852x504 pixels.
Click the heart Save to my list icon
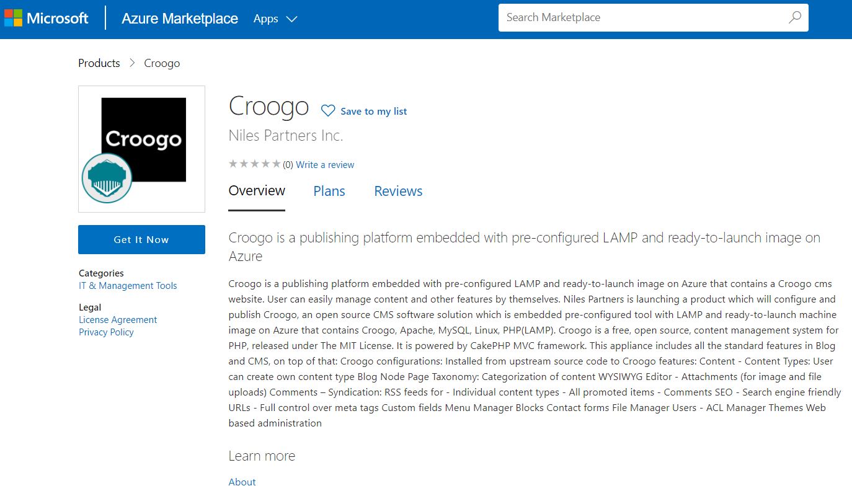328,111
